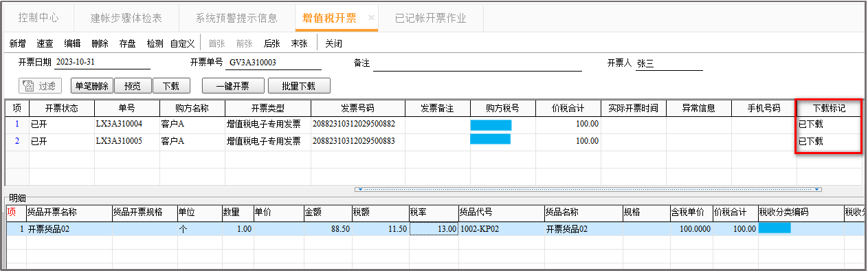Close the 增值税开票 tab
The height and width of the screenshot is (271, 868).
click(371, 19)
